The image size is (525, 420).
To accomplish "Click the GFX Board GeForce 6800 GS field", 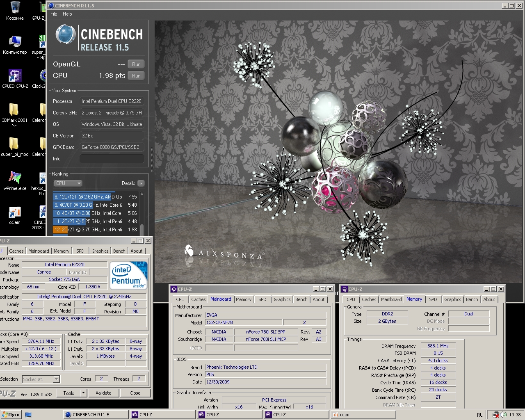I will (x=112, y=147).
